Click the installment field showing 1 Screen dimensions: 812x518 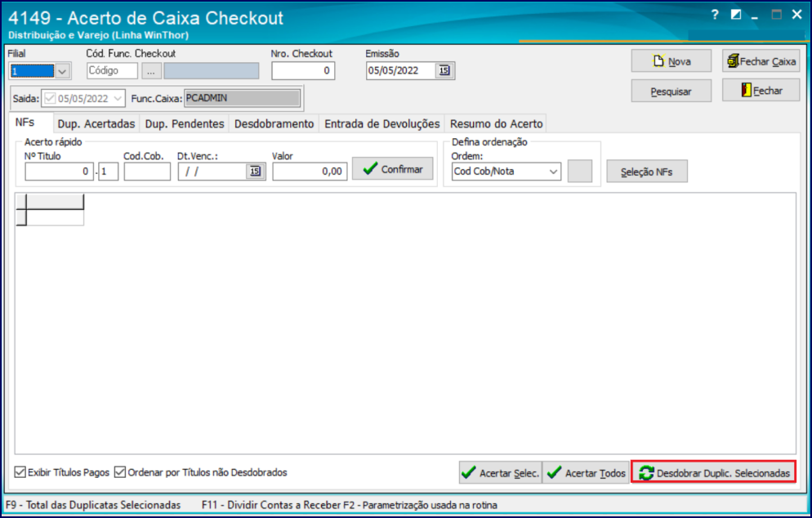click(108, 172)
